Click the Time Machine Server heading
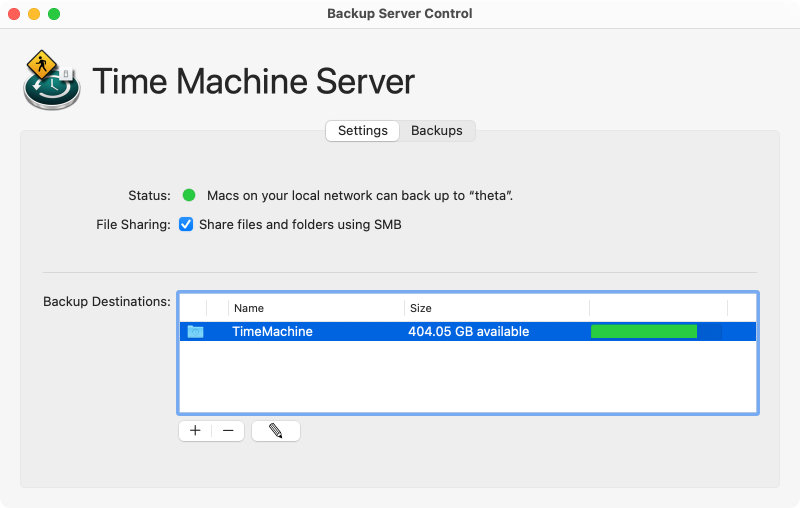 click(254, 81)
